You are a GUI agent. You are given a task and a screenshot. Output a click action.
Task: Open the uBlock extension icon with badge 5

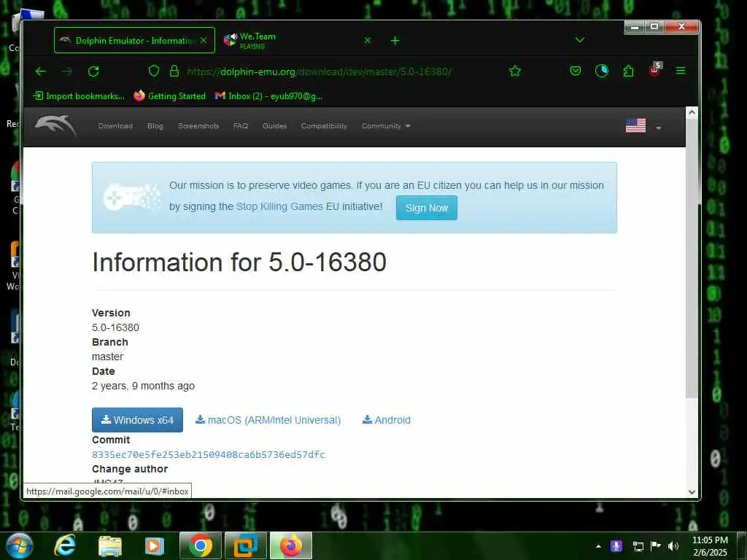point(655,69)
